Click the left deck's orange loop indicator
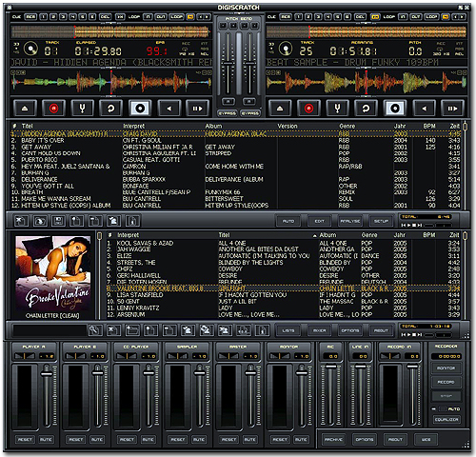The width and height of the screenshot is (476, 457). tap(190, 16)
